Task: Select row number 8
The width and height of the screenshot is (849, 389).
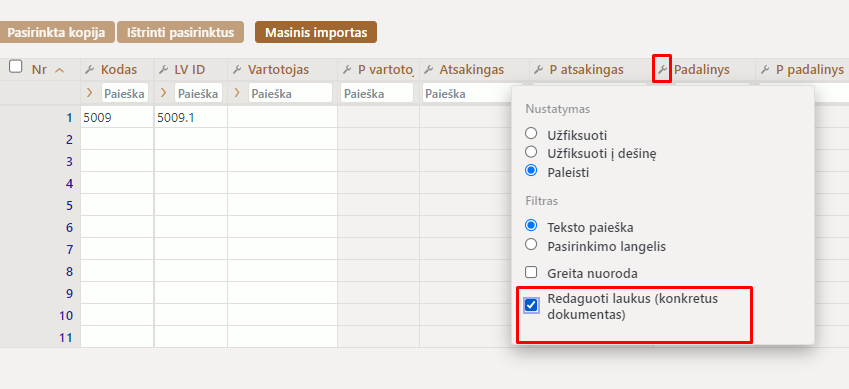Action: click(x=69, y=271)
